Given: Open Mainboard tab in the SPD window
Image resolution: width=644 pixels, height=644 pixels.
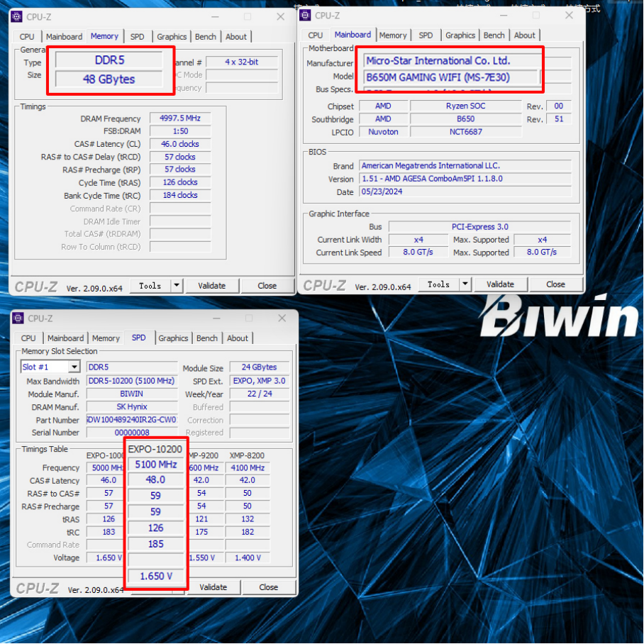Looking at the screenshot, I should [65, 338].
